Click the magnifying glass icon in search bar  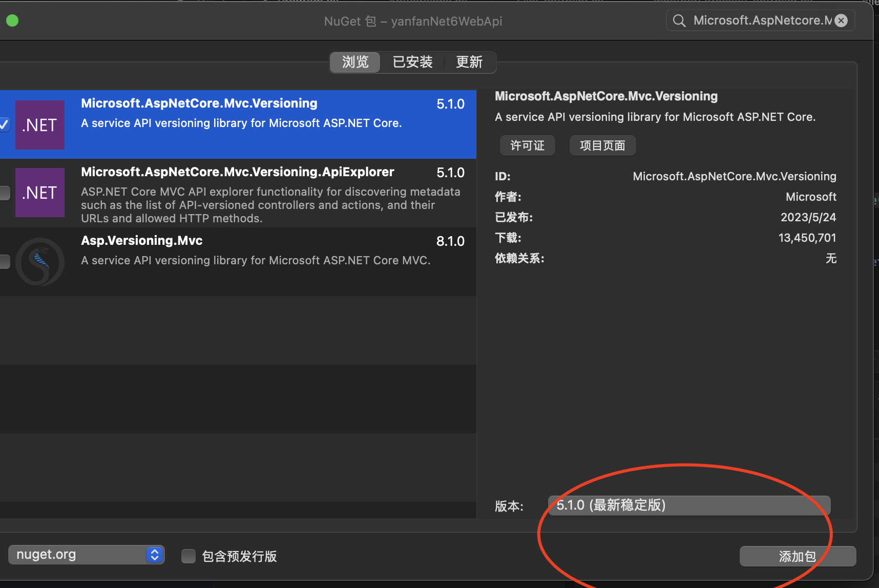[x=679, y=20]
